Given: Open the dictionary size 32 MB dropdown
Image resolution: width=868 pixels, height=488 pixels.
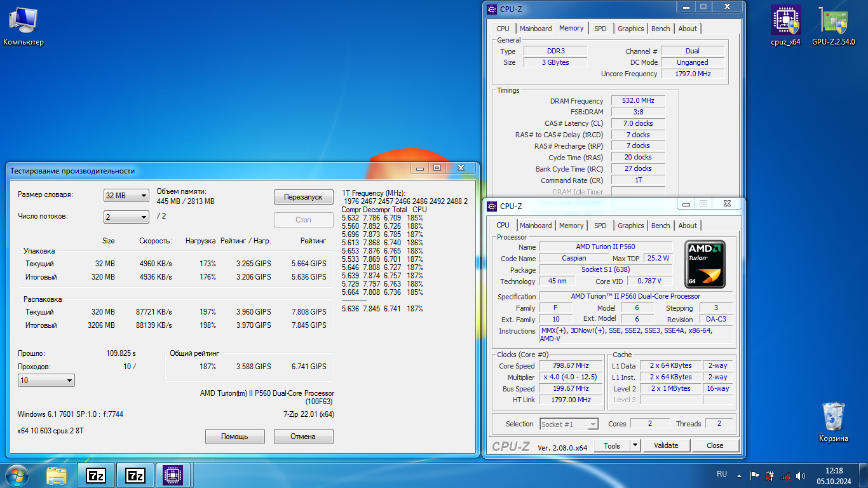Looking at the screenshot, I should 126,196.
